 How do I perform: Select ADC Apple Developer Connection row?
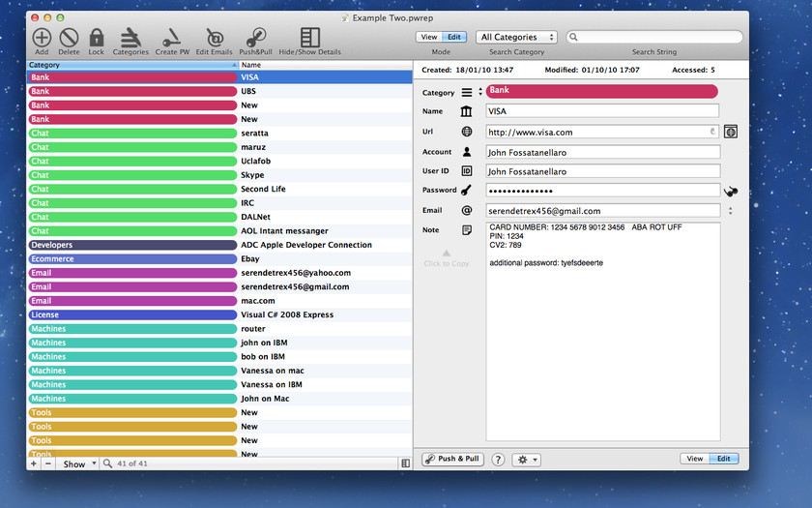pyautogui.click(x=219, y=245)
